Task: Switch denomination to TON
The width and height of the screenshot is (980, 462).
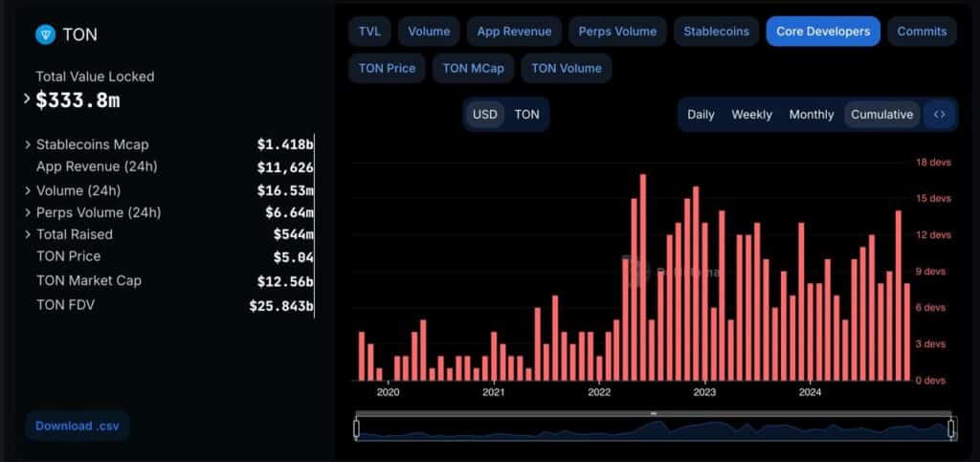Action: tap(526, 115)
